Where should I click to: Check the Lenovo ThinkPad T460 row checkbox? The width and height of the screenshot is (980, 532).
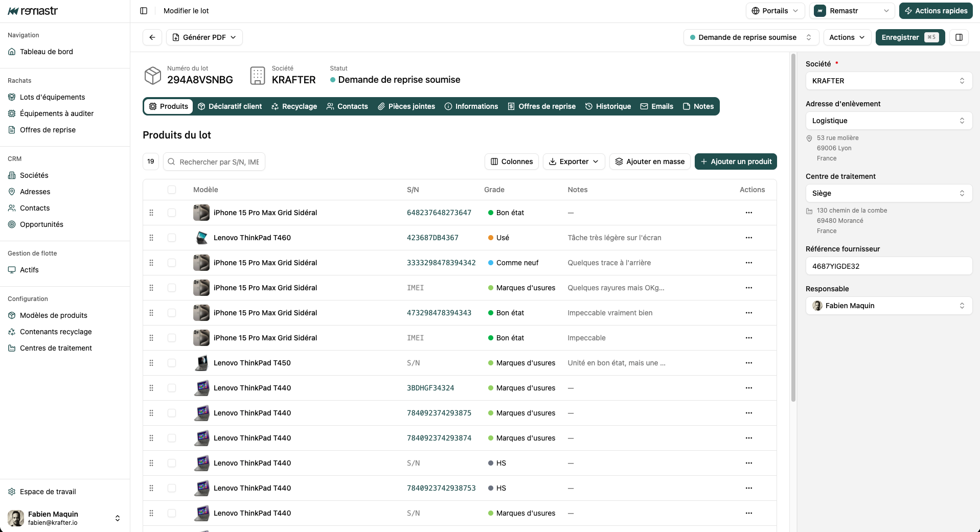pyautogui.click(x=172, y=238)
